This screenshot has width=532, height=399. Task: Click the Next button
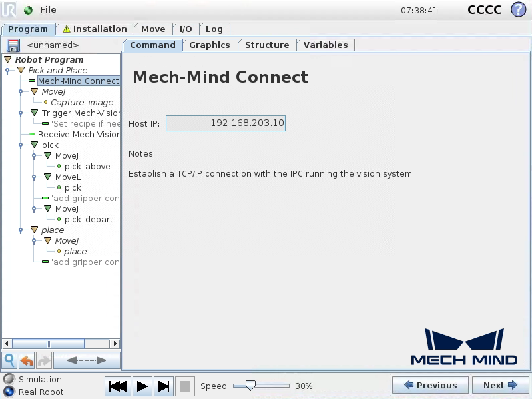pyautogui.click(x=500, y=385)
